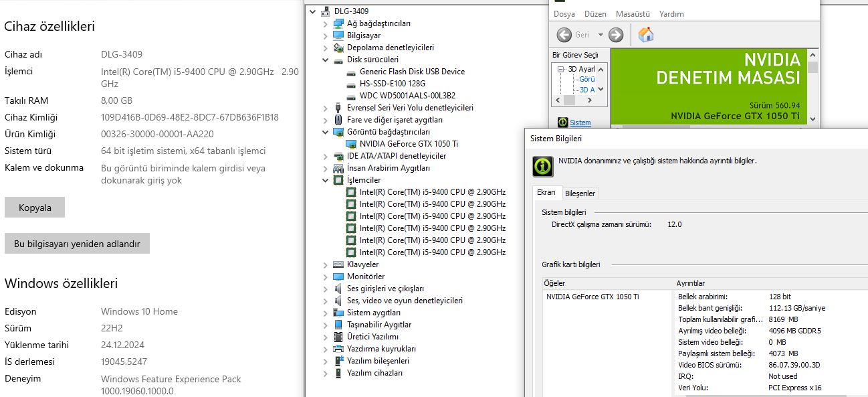Collapse the Disk sürücüleri node
The image size is (868, 397).
(x=325, y=60)
